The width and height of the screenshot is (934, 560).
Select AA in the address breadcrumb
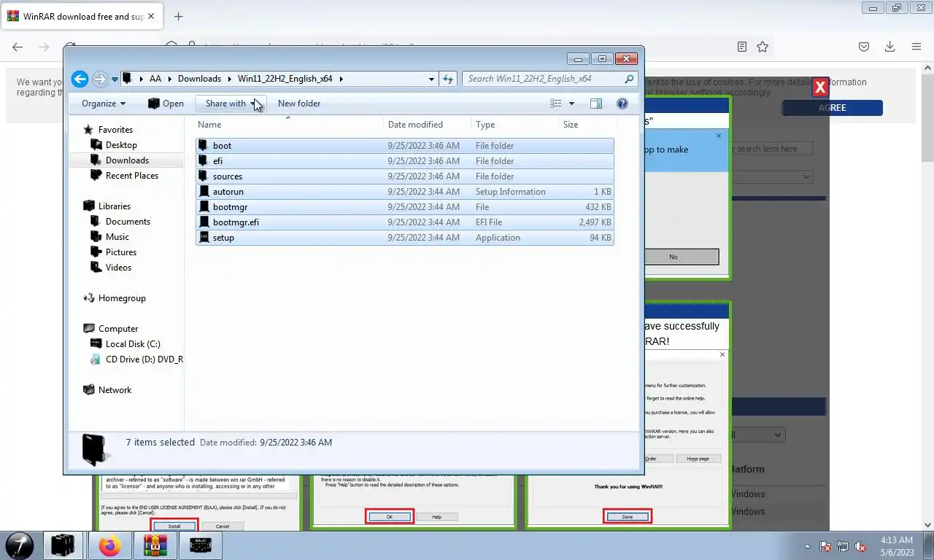155,79
